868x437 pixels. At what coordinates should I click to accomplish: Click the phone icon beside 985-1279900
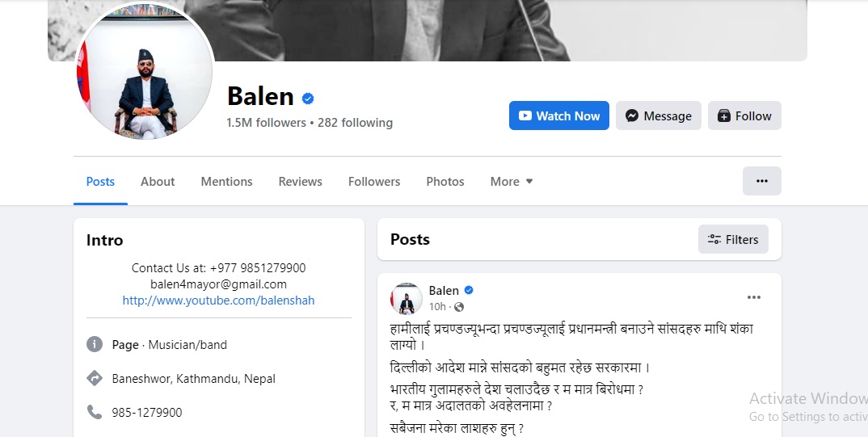click(x=95, y=412)
